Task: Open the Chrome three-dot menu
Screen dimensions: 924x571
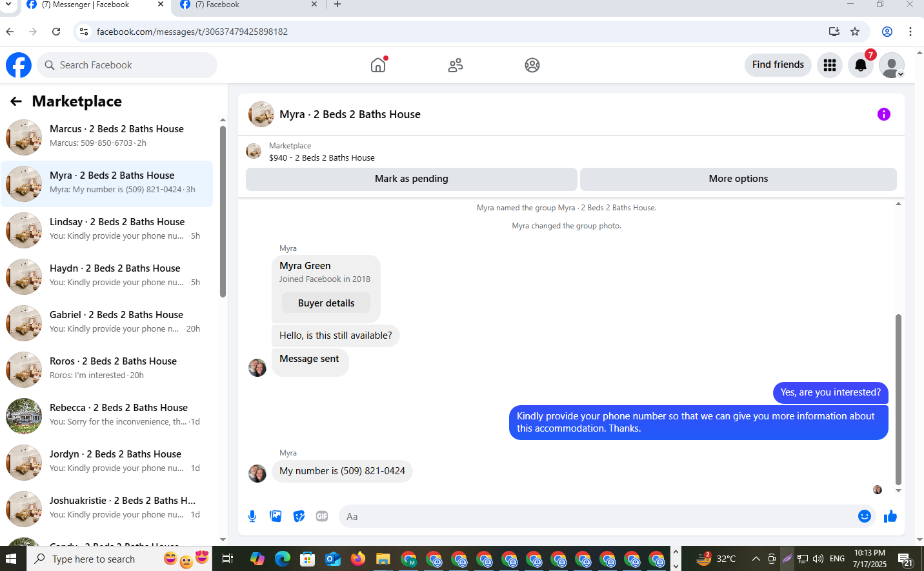Action: (x=910, y=32)
